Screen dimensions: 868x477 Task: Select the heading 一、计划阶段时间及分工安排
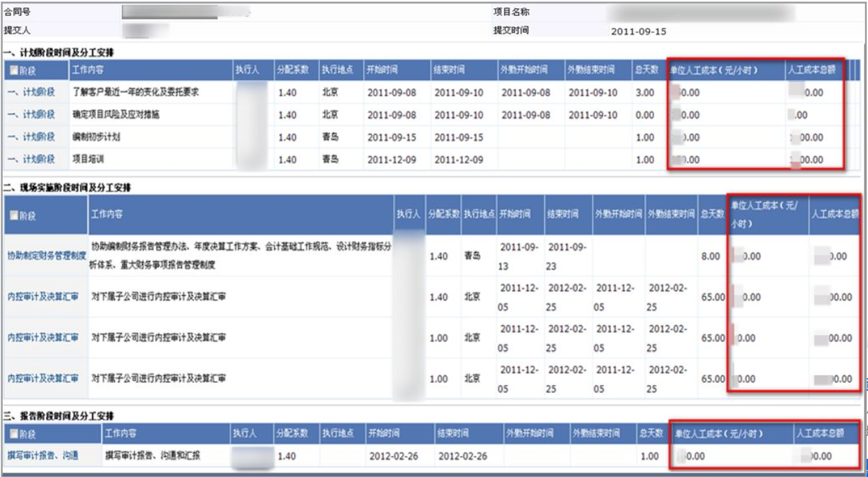pos(58,53)
